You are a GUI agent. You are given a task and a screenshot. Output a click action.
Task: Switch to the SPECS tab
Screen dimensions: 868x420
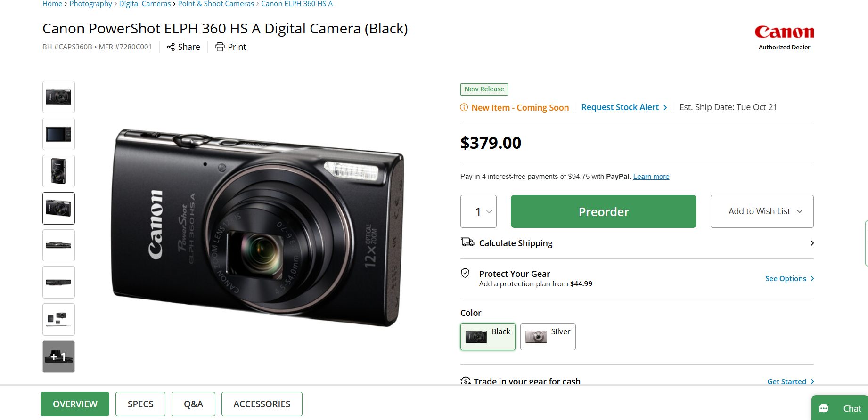[x=140, y=404]
